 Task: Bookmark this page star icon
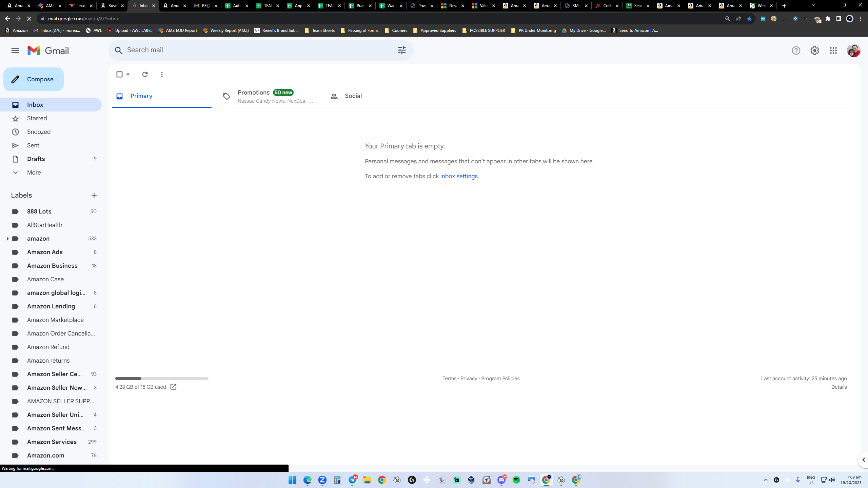coord(749,19)
